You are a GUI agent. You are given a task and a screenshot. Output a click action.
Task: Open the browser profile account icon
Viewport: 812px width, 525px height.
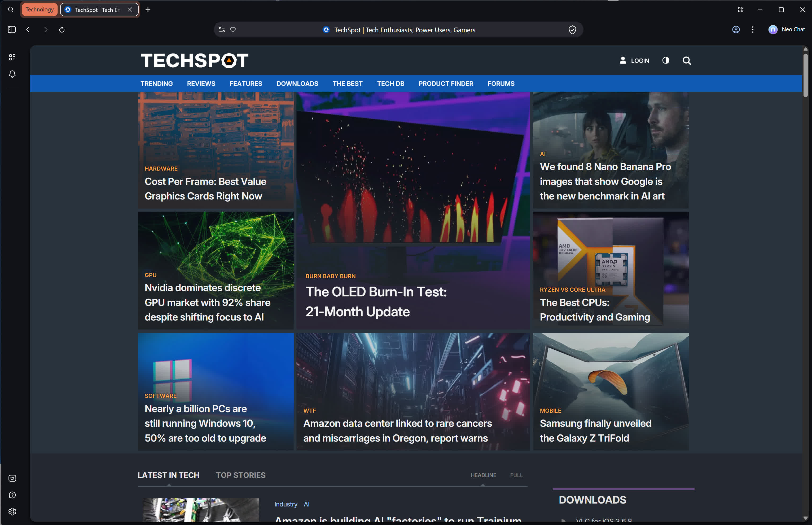click(736, 30)
